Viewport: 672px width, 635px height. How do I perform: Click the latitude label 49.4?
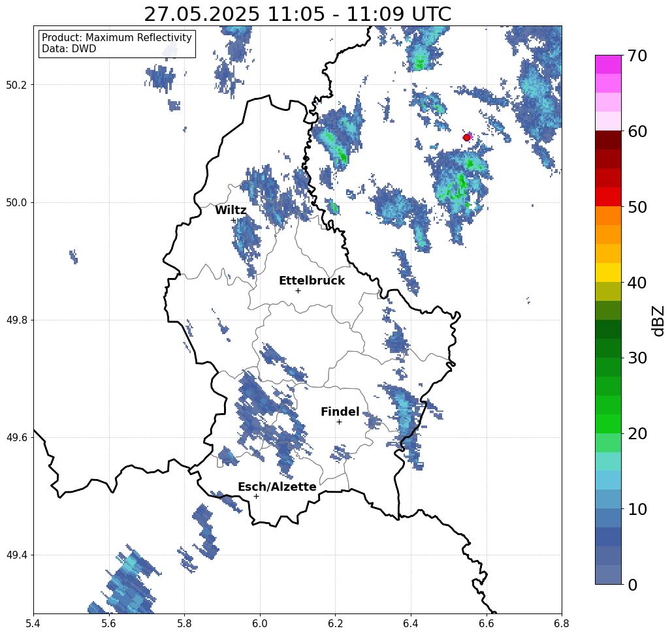16,555
